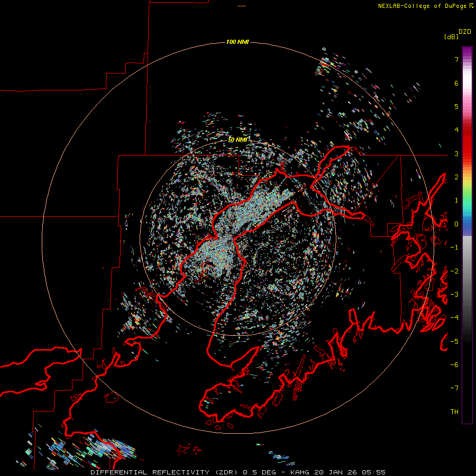Click the [dB] unit label

(x=452, y=36)
